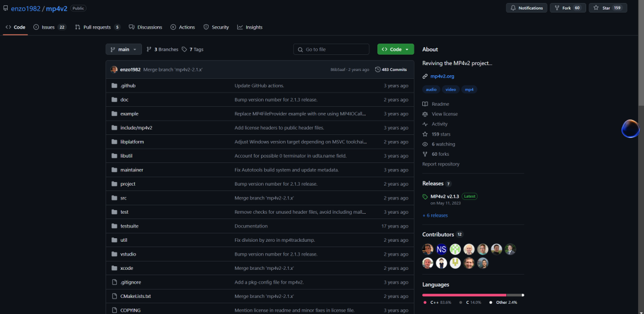Open Notifications settings button
The width and height of the screenshot is (644, 314).
[527, 8]
